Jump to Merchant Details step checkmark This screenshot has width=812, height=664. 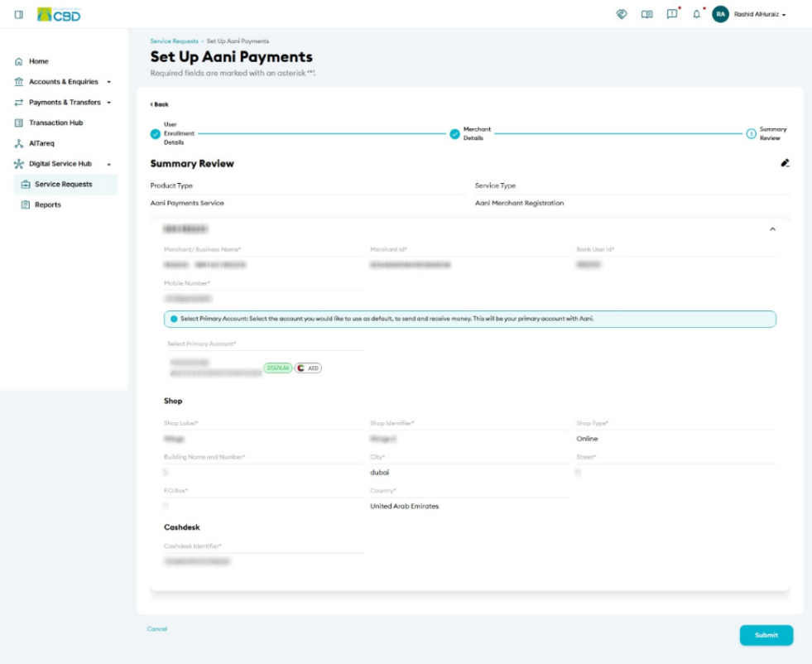(454, 134)
